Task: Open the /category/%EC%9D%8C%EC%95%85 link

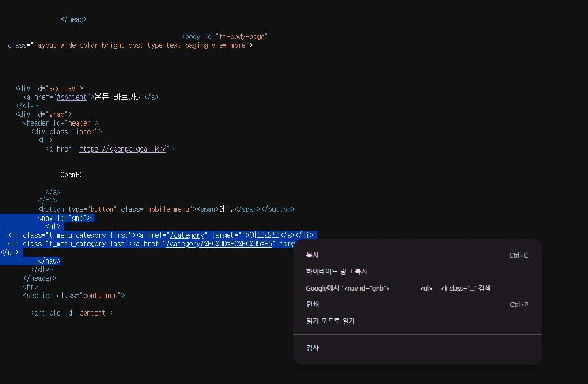Action: 219,244
